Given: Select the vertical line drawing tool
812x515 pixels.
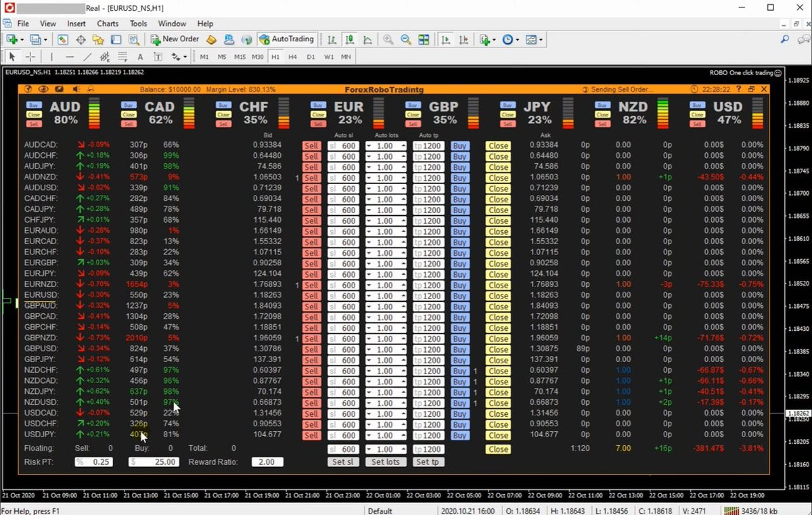Looking at the screenshot, I should click(51, 57).
